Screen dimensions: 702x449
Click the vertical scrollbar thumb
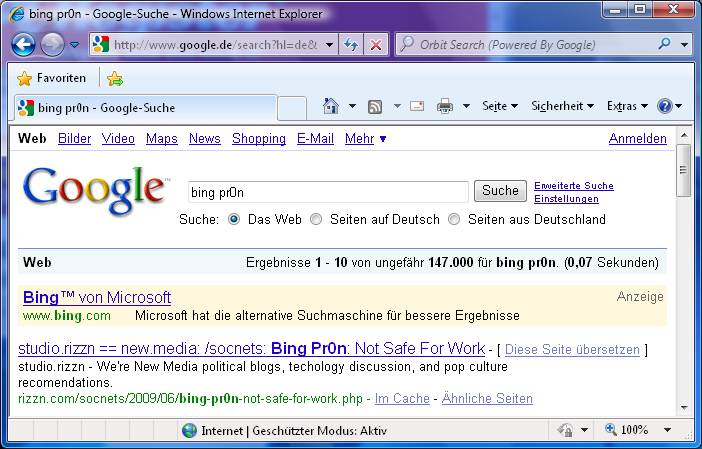683,170
